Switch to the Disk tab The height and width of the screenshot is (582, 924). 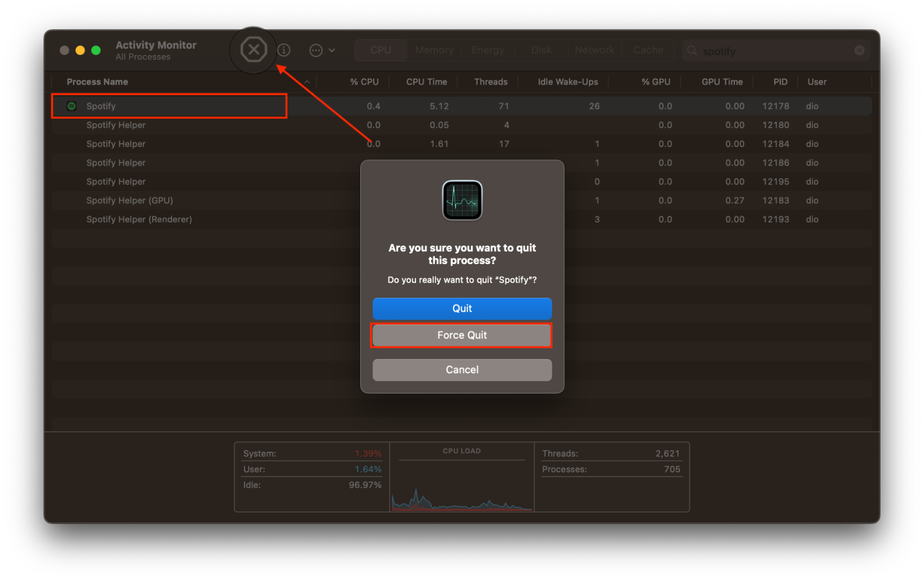tap(541, 50)
